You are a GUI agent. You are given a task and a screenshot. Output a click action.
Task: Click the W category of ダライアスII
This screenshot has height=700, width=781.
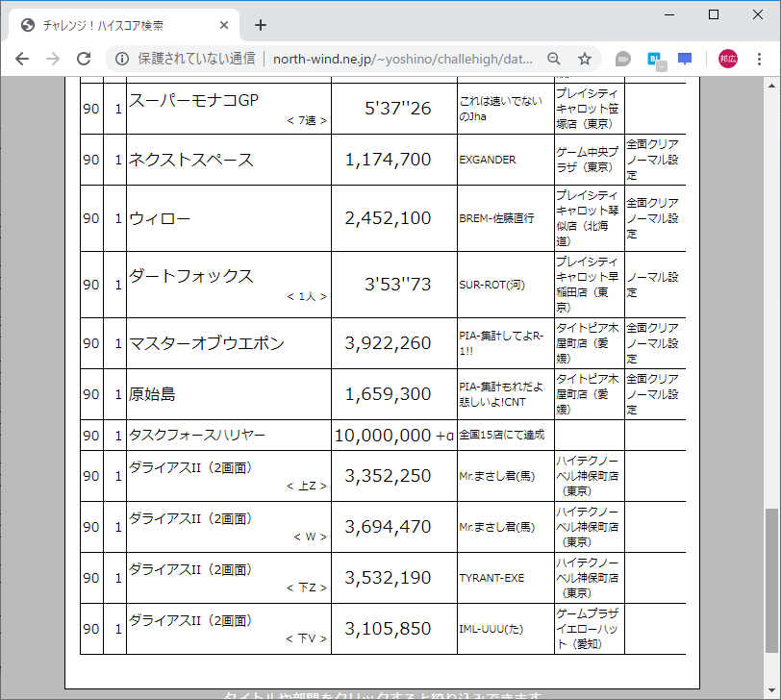click(x=310, y=537)
